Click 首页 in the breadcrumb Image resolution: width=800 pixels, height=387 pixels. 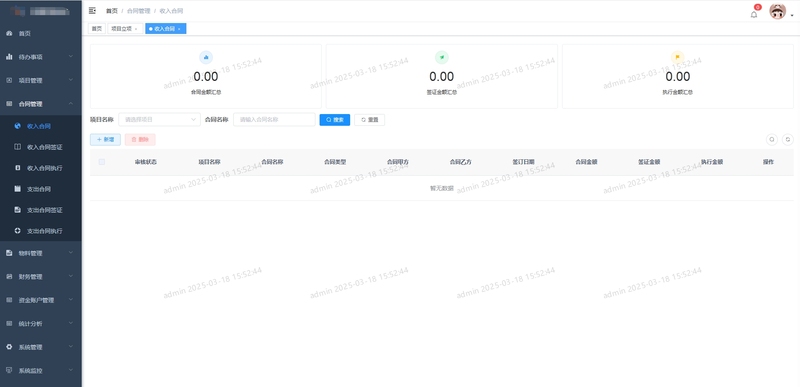click(x=112, y=11)
